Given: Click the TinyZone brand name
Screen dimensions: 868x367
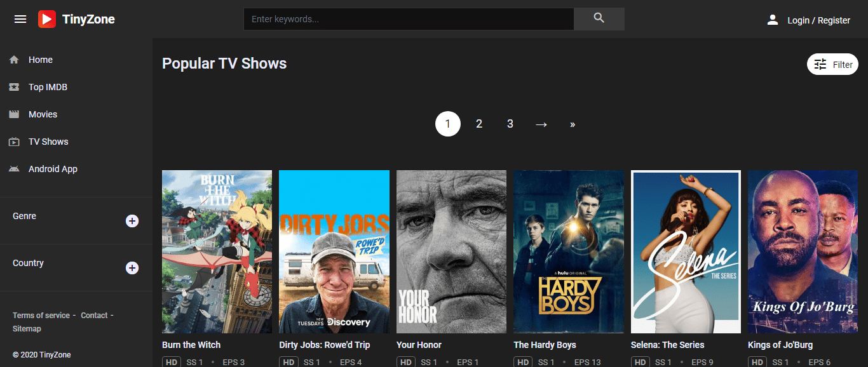Looking at the screenshot, I should (88, 19).
